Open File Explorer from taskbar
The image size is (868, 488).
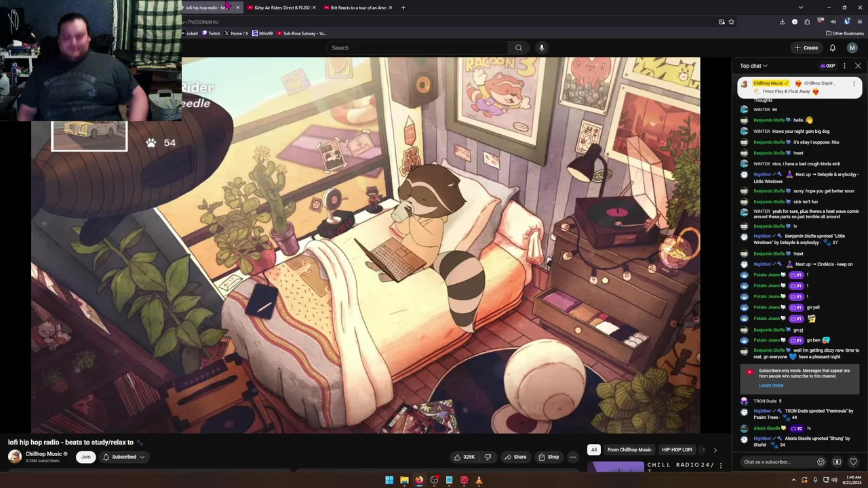pos(404,480)
